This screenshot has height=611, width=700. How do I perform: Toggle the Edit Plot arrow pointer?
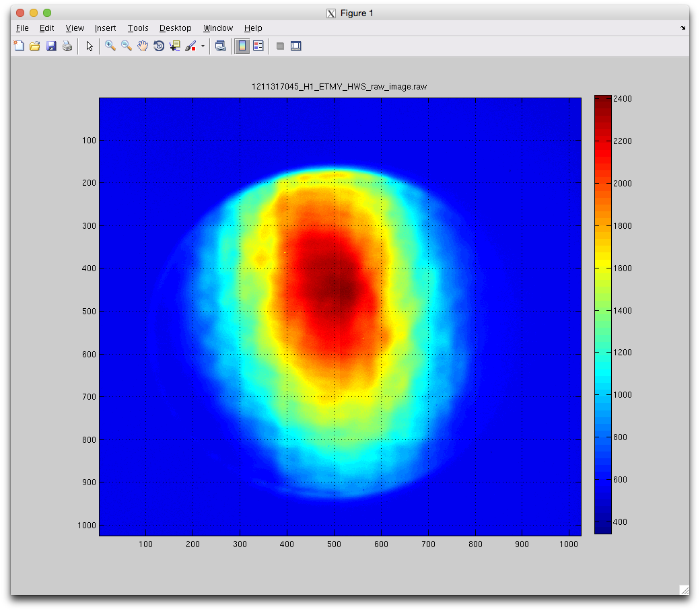pyautogui.click(x=90, y=46)
